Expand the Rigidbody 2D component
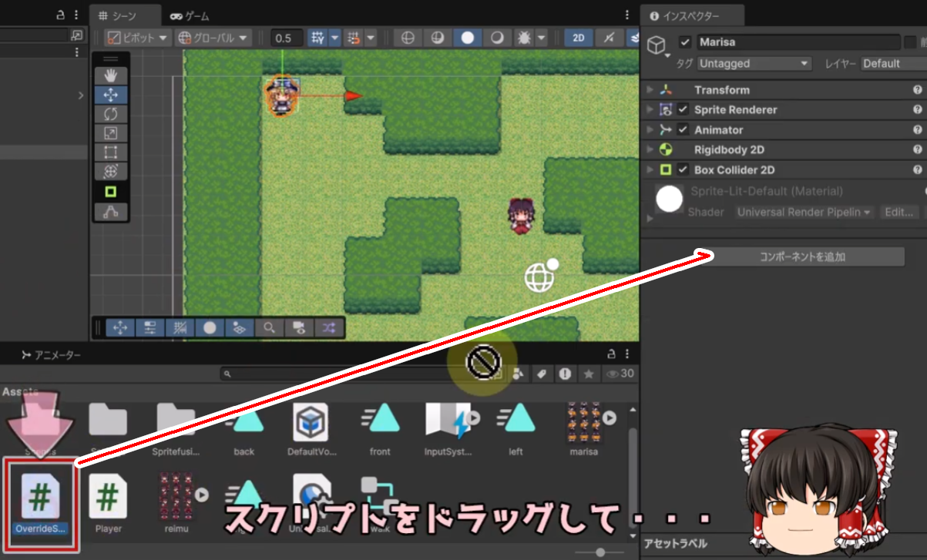The image size is (927, 560). click(x=650, y=150)
